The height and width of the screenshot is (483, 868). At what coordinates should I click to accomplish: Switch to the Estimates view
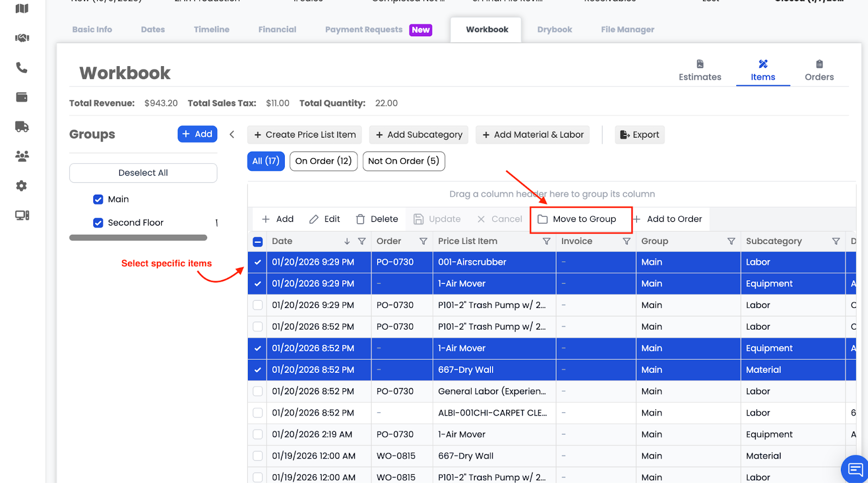(x=700, y=71)
